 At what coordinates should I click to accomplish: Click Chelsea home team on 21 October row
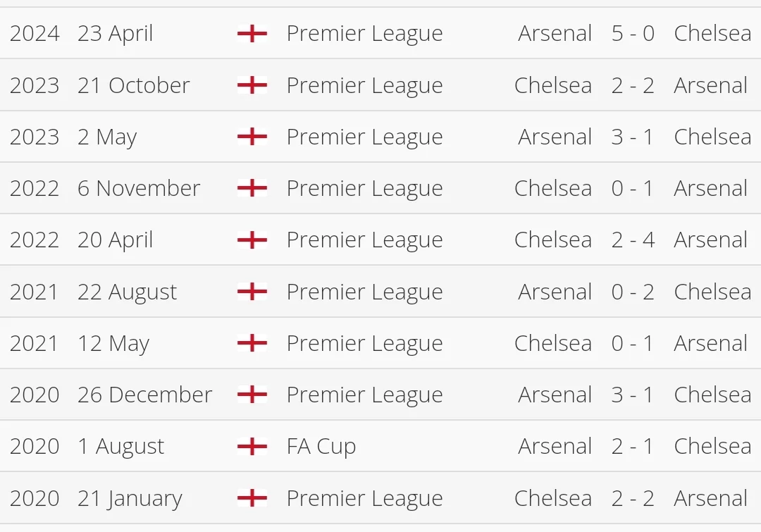[553, 85]
